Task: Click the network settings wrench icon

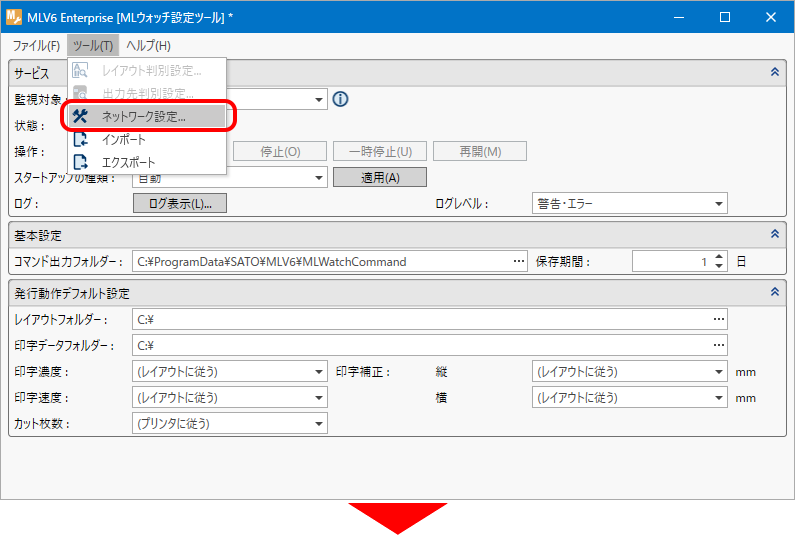Action: pyautogui.click(x=80, y=116)
